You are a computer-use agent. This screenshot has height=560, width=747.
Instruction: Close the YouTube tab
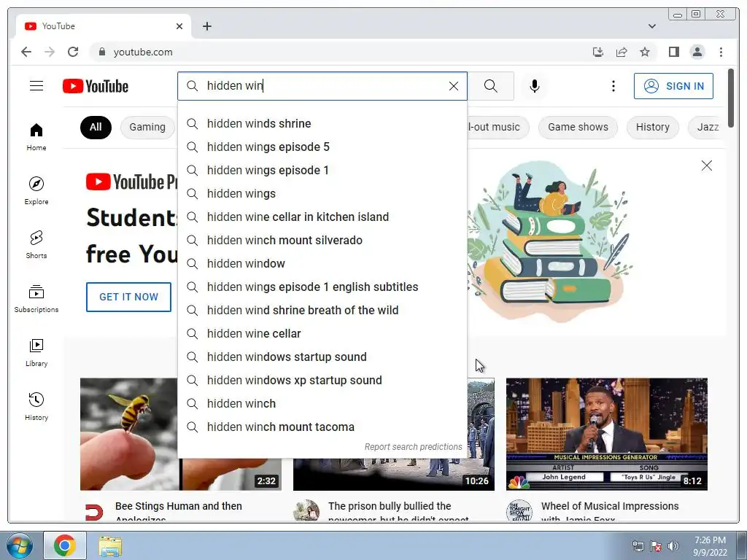(179, 26)
